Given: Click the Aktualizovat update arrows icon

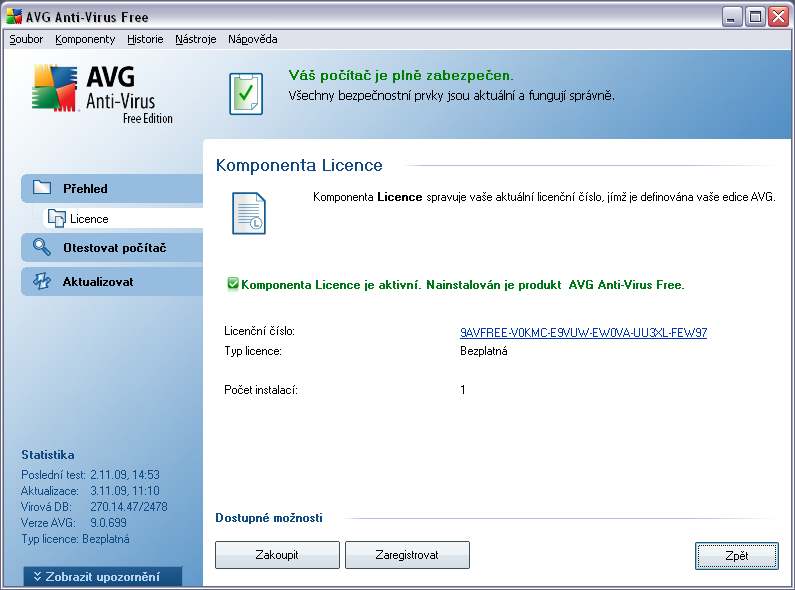Looking at the screenshot, I should point(42,281).
